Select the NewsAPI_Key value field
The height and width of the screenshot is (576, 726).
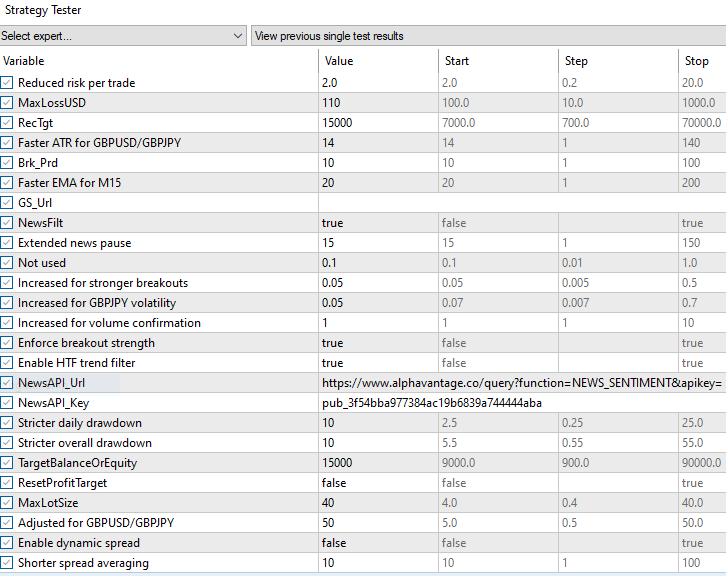click(432, 403)
